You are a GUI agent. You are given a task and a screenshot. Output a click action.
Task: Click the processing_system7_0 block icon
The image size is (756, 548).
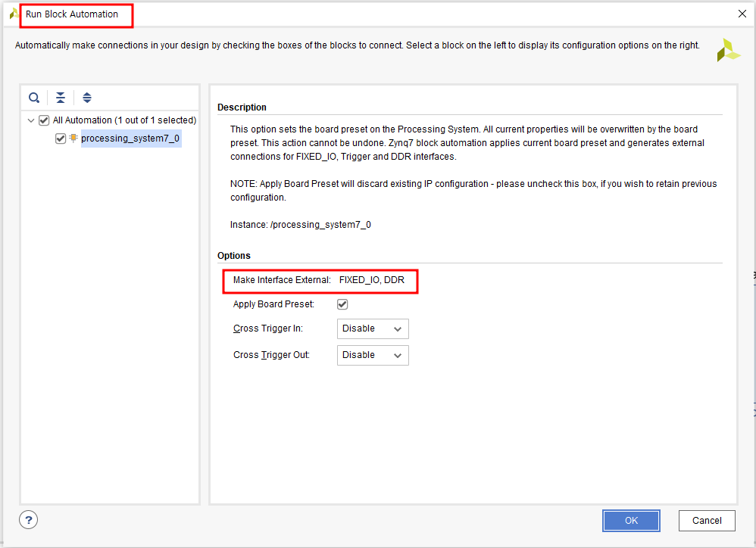[73, 139]
